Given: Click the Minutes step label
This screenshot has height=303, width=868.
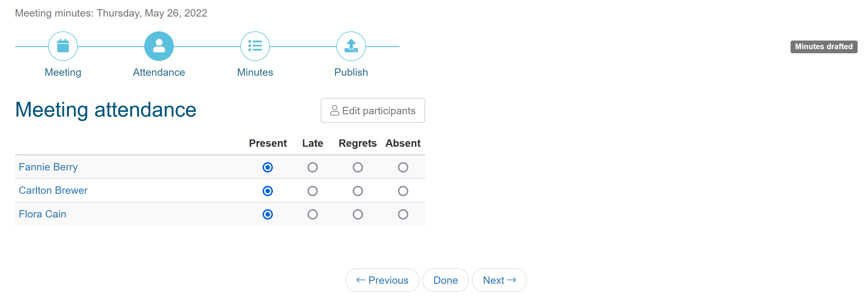Looking at the screenshot, I should pyautogui.click(x=255, y=72).
